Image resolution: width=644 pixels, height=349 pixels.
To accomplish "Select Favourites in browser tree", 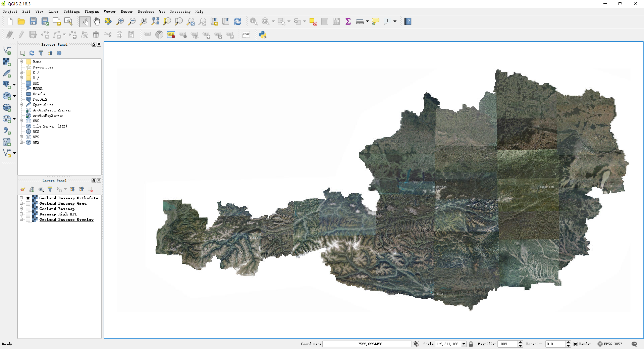I will [x=43, y=67].
